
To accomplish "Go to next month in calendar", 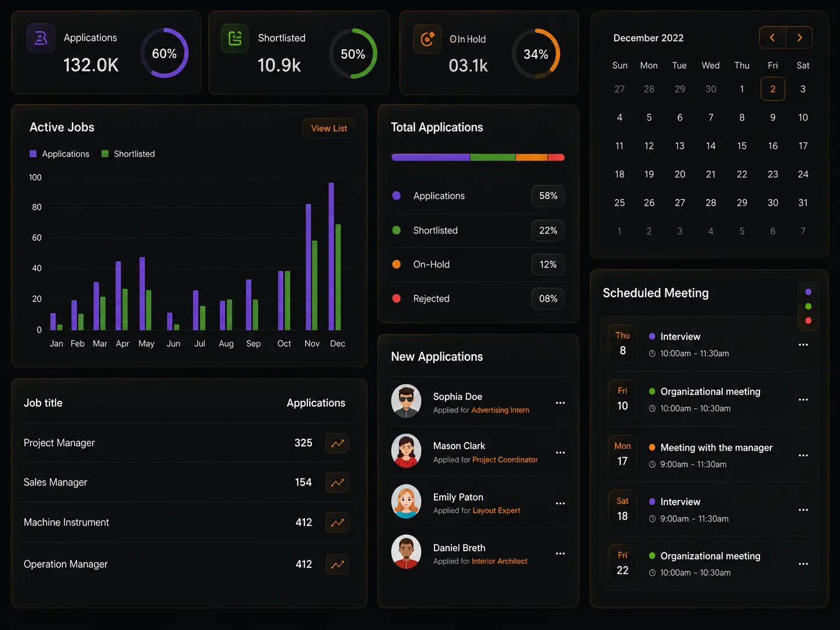I will tap(799, 38).
